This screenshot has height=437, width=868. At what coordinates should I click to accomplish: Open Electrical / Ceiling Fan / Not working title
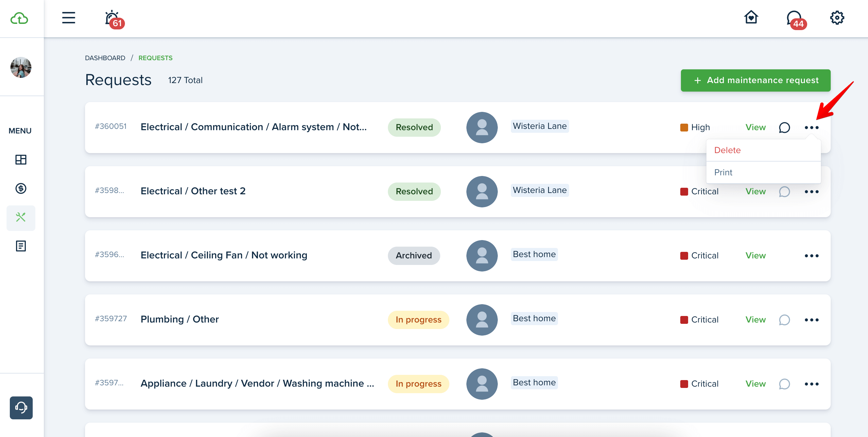[224, 255]
